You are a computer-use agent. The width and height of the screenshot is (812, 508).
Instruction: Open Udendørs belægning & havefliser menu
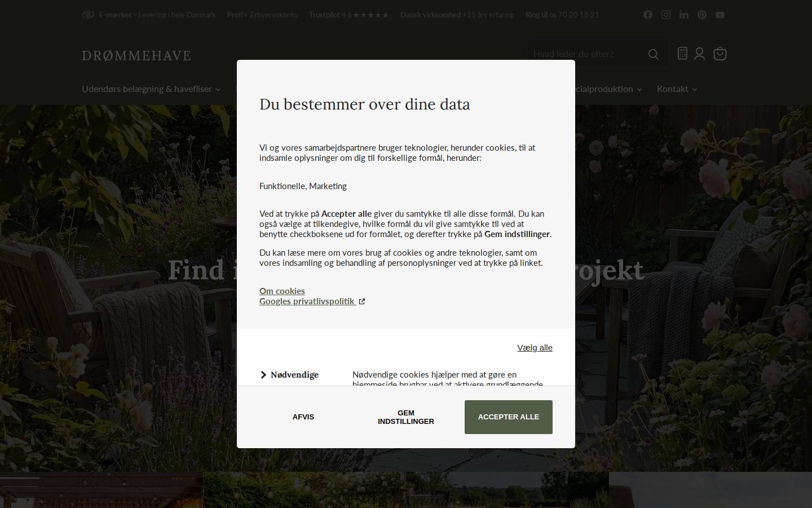click(x=151, y=89)
